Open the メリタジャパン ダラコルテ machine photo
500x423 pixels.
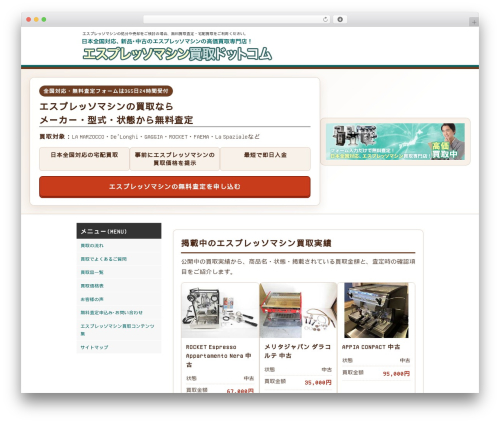tap(298, 311)
